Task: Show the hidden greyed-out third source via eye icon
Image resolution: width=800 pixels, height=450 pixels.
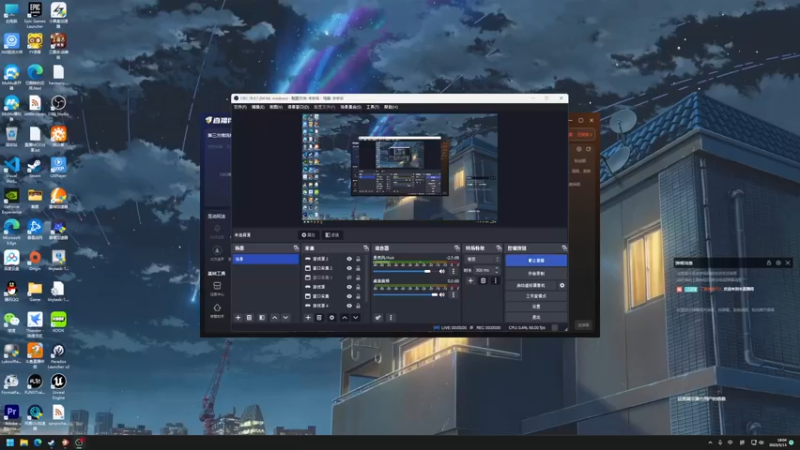Action: point(349,278)
